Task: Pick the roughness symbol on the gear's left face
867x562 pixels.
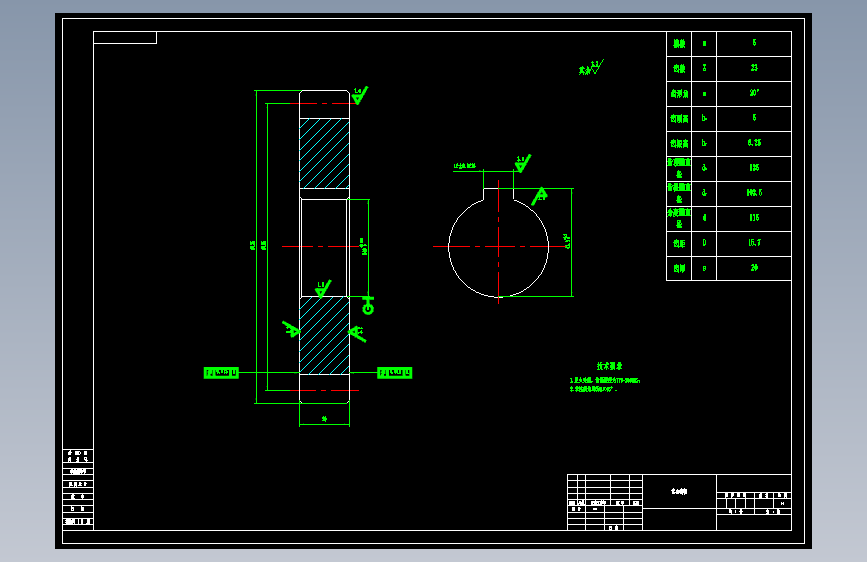Action: point(291,329)
